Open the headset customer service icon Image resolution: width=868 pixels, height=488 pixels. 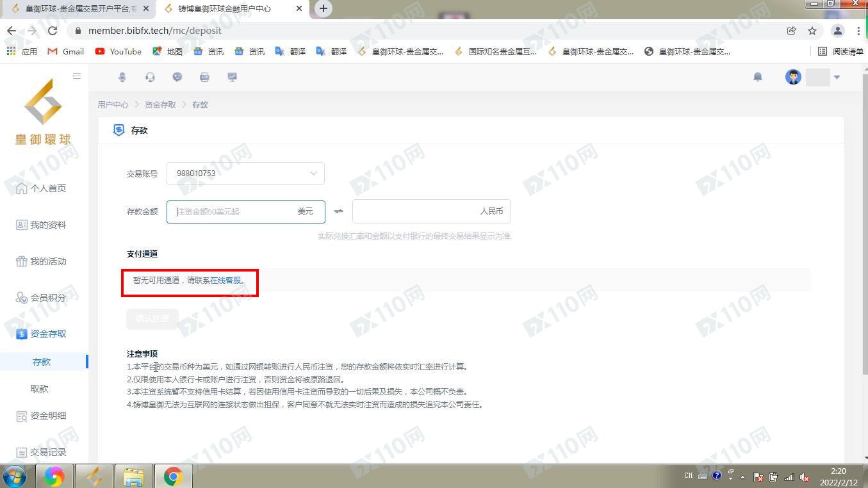click(x=150, y=77)
